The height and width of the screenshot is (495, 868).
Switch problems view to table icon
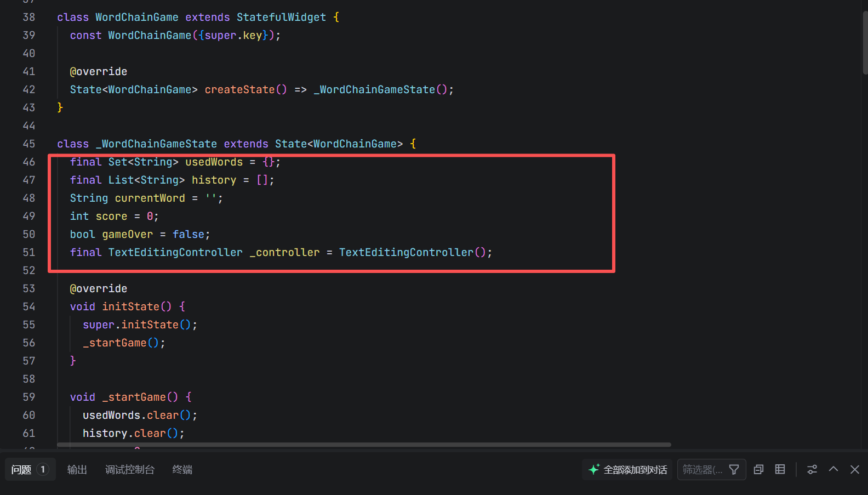780,470
